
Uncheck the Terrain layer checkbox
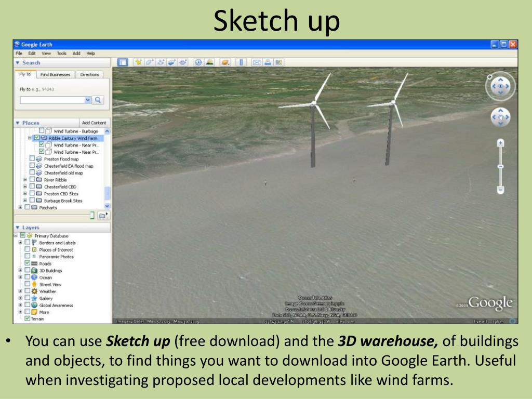point(28,318)
